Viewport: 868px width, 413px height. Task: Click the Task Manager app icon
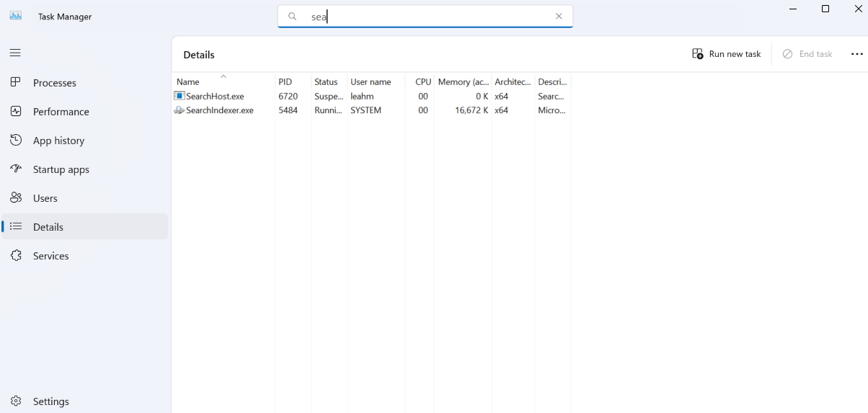[15, 16]
